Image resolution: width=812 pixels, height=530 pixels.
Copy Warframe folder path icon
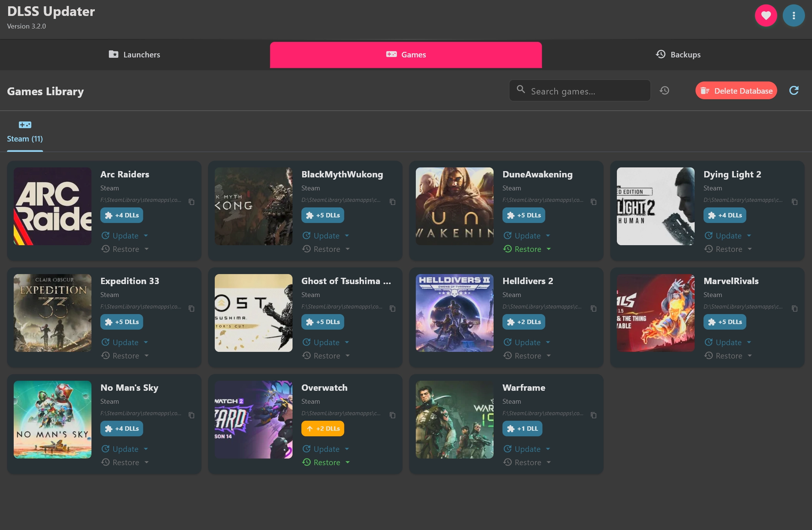point(594,415)
